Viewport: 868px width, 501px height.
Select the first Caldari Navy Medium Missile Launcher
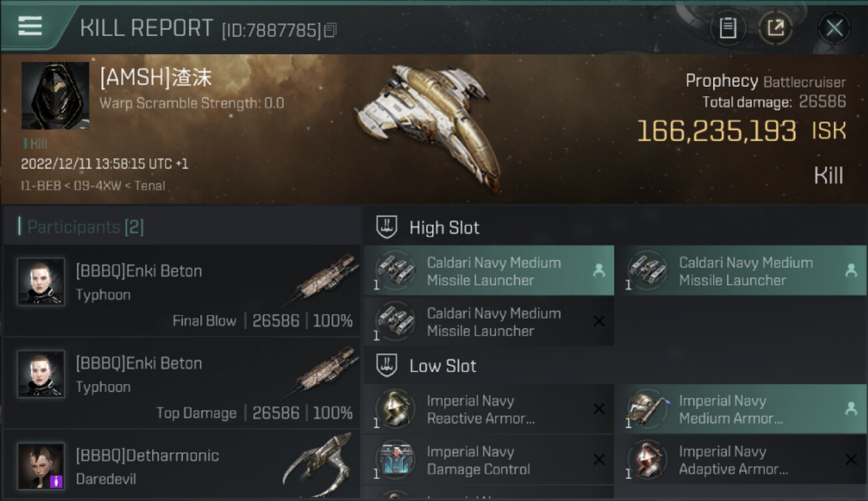pyautogui.click(x=489, y=271)
